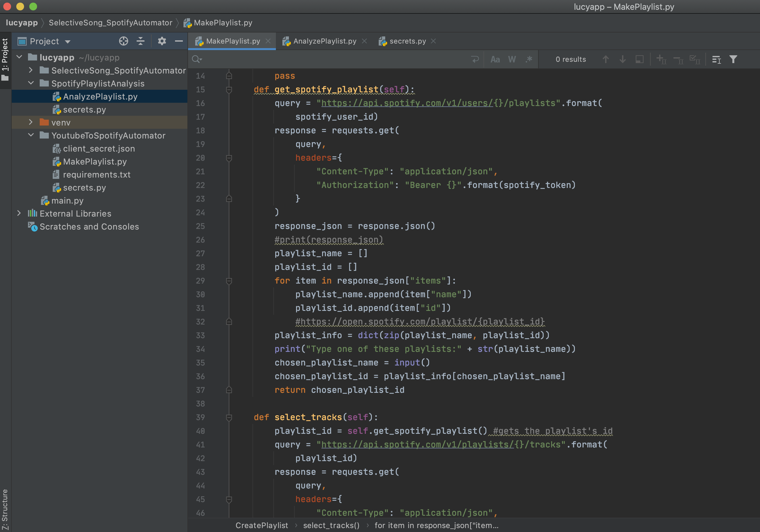Screen dimensions: 760x532
Task: Go to next search occurrence arrow
Action: [622, 59]
